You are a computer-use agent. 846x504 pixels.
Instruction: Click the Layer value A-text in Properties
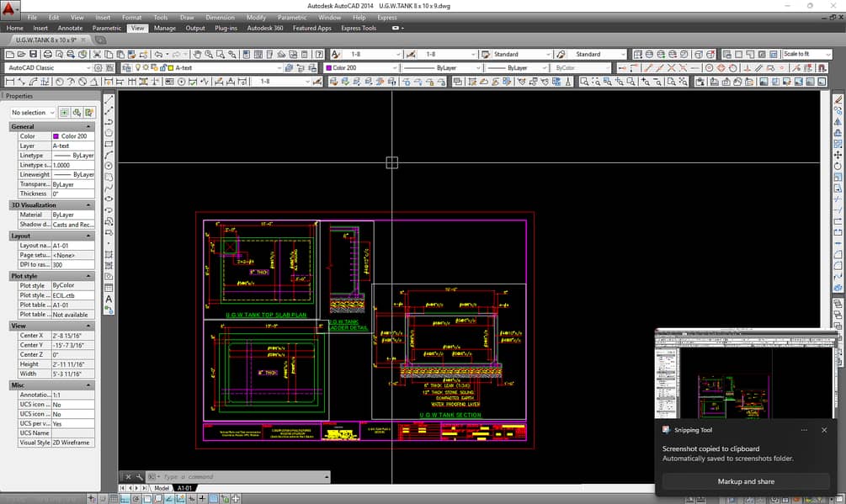(73, 146)
